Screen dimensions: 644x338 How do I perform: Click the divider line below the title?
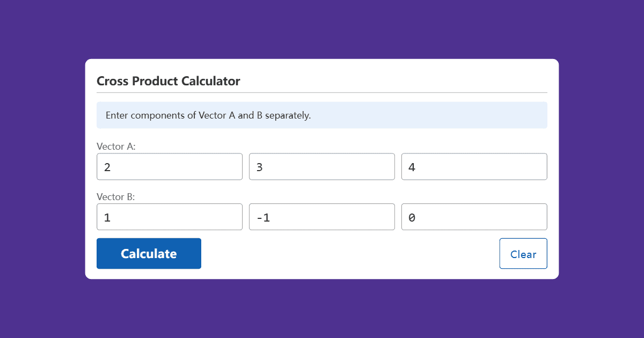[321, 93]
